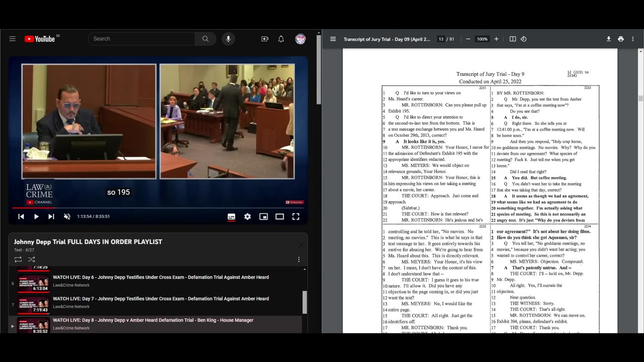
Task: Play Day 6 Johnny Depp Testifies video
Action: tap(160, 277)
